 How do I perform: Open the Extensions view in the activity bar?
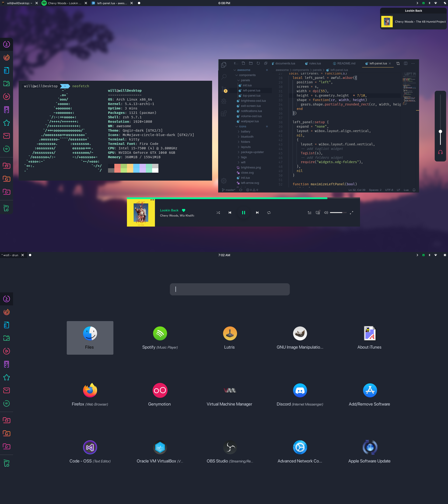224,113
